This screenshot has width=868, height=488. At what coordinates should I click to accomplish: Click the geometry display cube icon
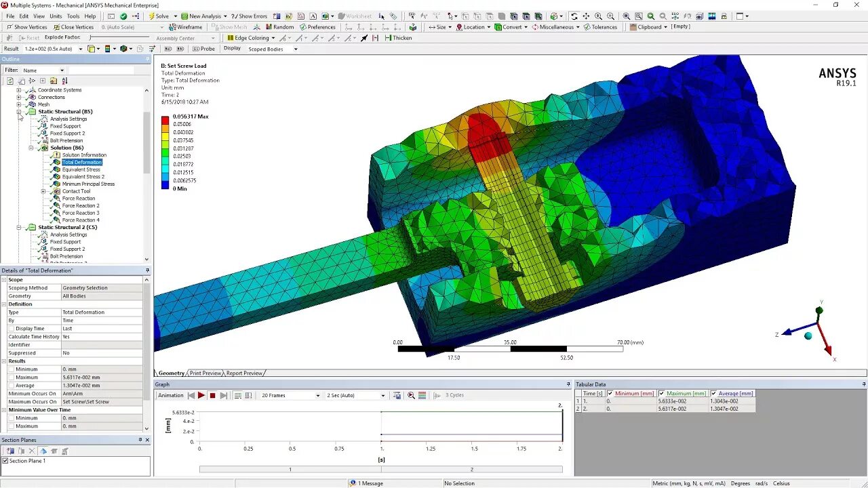click(92, 49)
